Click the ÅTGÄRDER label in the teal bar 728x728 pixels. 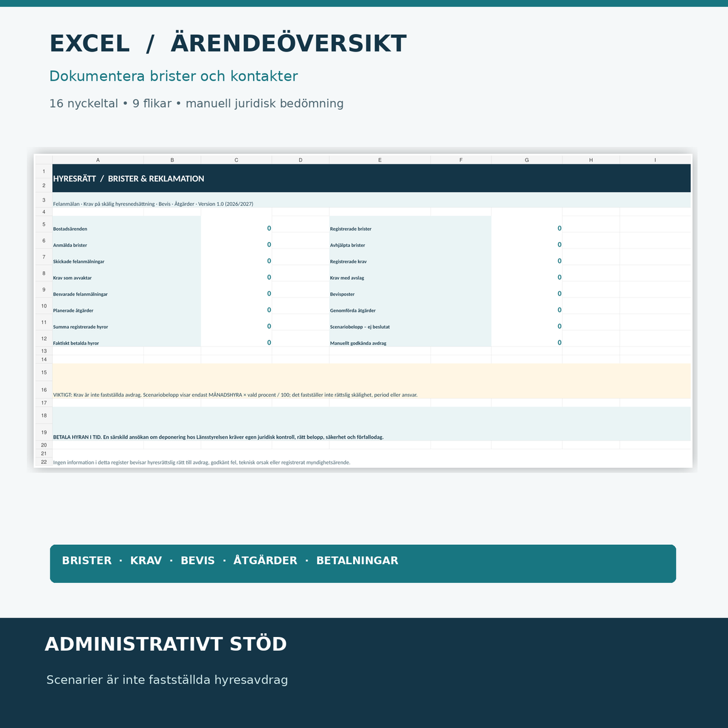pyautogui.click(x=265, y=561)
